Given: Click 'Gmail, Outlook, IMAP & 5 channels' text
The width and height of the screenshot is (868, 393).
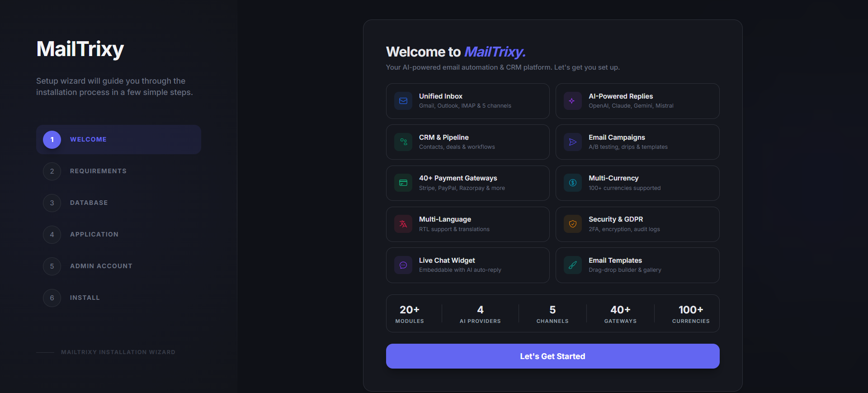Looking at the screenshot, I should coord(465,106).
